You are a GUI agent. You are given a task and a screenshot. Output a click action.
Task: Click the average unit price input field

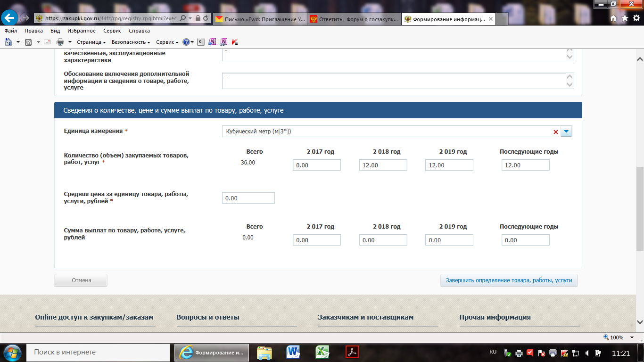[248, 198]
